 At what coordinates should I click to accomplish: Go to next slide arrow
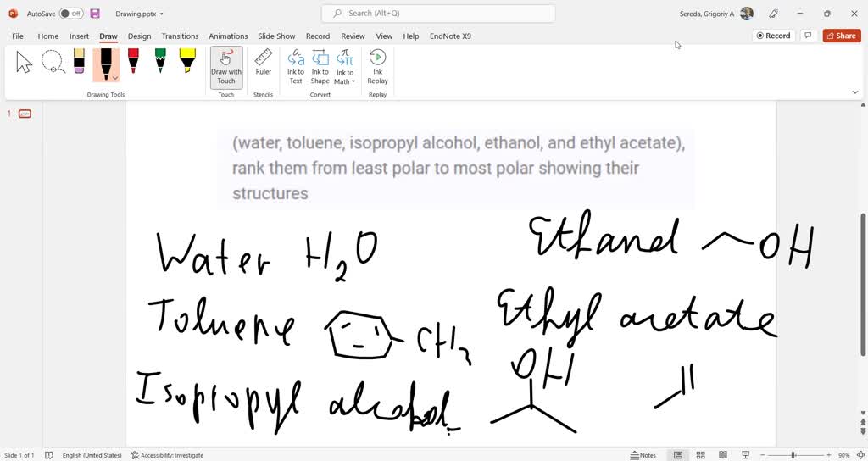click(x=863, y=431)
